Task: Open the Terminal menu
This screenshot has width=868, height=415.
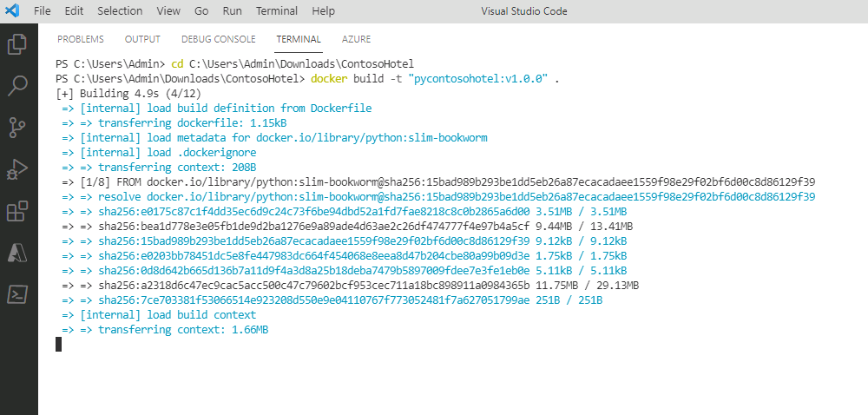Action: 277,11
